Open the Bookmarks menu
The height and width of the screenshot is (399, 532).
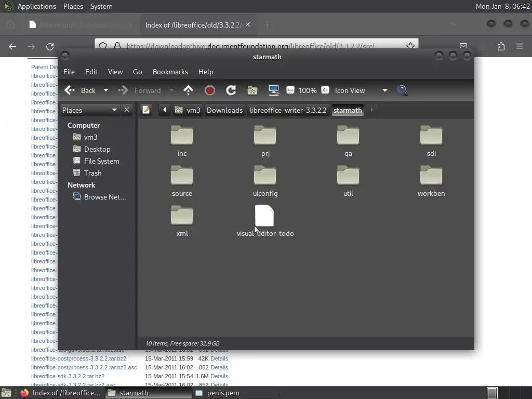(x=170, y=72)
